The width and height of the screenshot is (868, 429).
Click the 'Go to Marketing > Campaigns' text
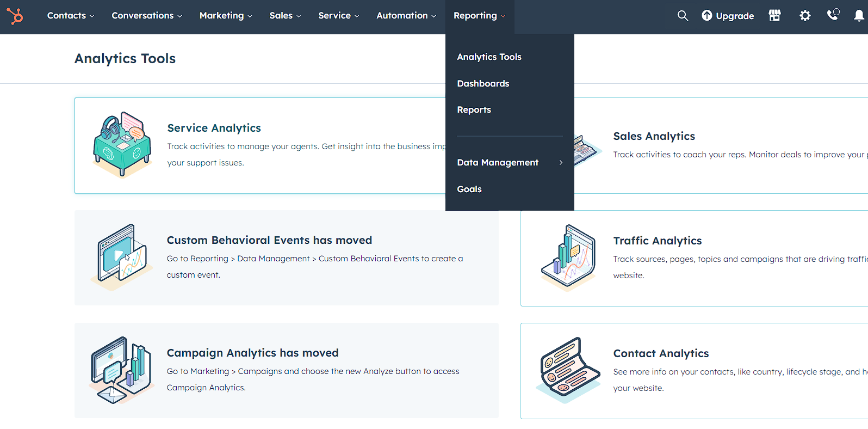[313, 379]
